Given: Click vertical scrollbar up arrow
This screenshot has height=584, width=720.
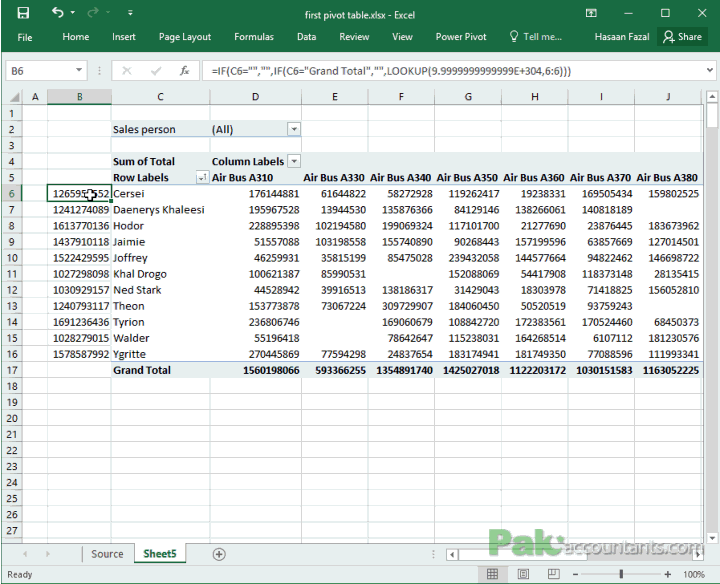Looking at the screenshot, I should click(x=712, y=96).
